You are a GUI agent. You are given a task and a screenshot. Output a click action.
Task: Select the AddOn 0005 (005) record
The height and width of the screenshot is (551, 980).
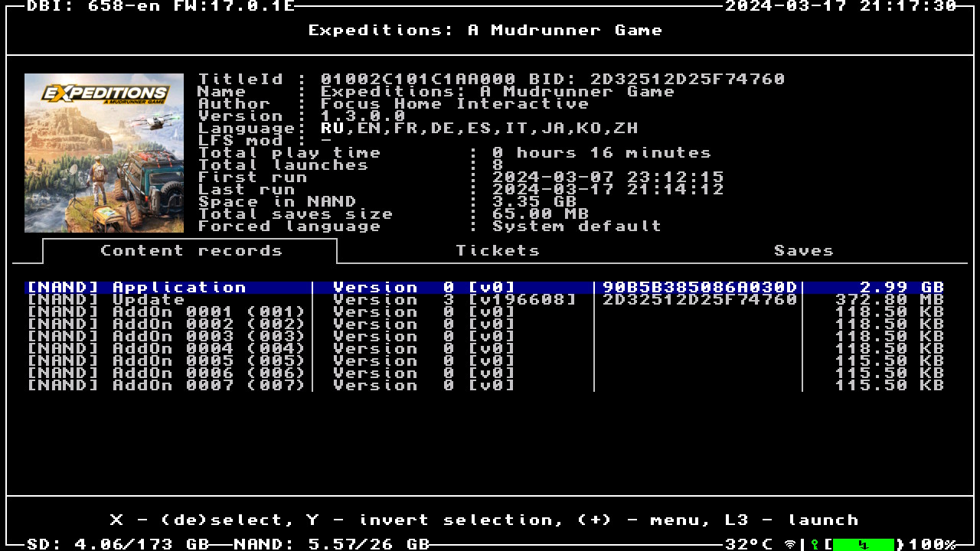pyautogui.click(x=485, y=361)
